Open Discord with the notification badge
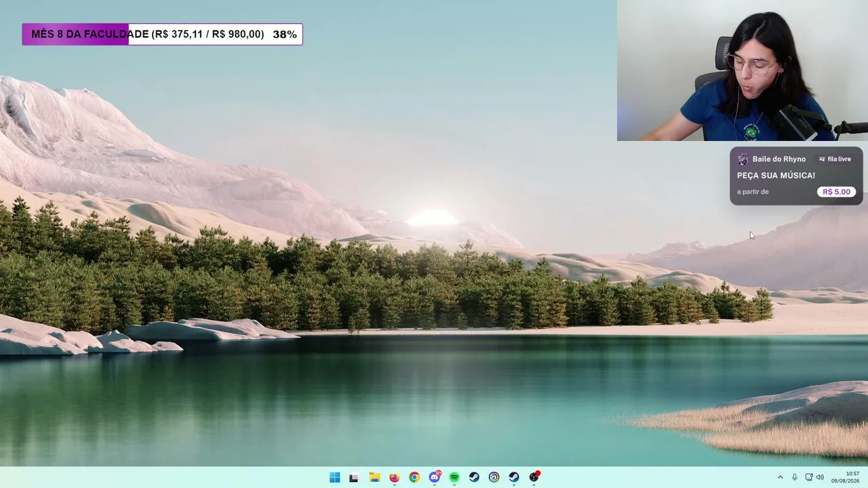The image size is (868, 488). (435, 476)
